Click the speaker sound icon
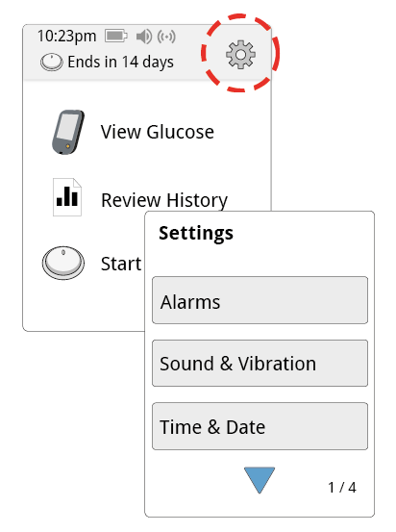 coord(144,37)
